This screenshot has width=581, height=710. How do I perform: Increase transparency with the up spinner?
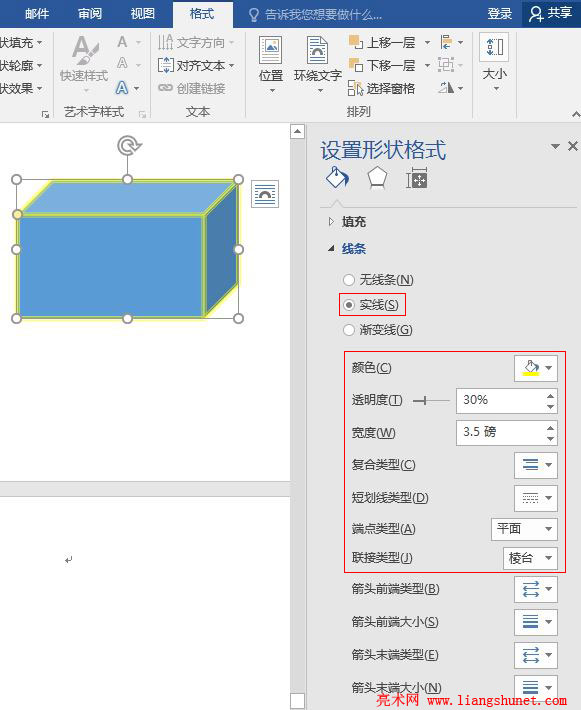(x=550, y=395)
